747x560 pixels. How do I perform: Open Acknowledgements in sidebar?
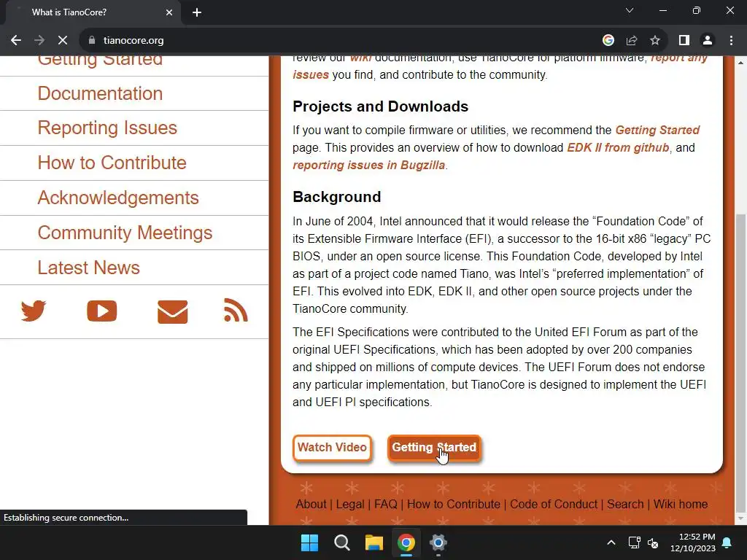[x=118, y=198]
